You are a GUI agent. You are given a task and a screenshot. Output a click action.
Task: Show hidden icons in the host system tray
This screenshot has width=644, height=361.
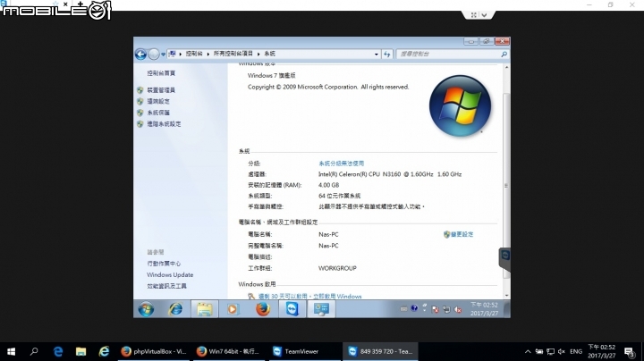coord(528,351)
